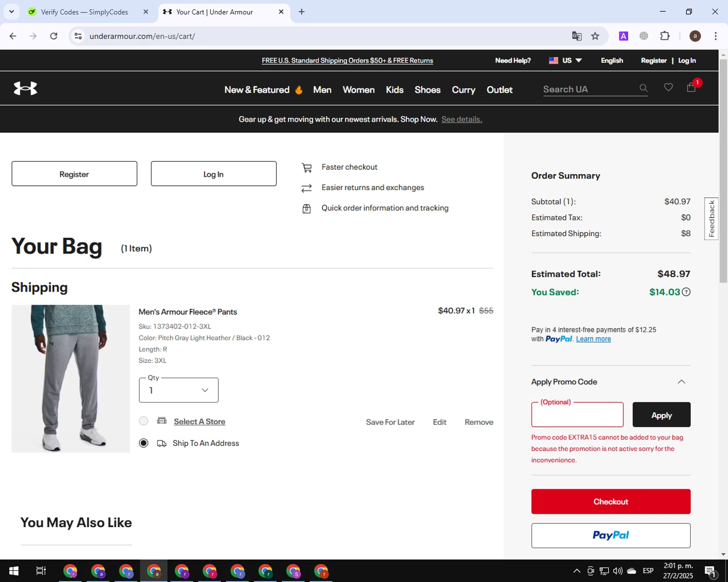
Task: Open the Chrome three-dot menu
Action: [x=715, y=36]
